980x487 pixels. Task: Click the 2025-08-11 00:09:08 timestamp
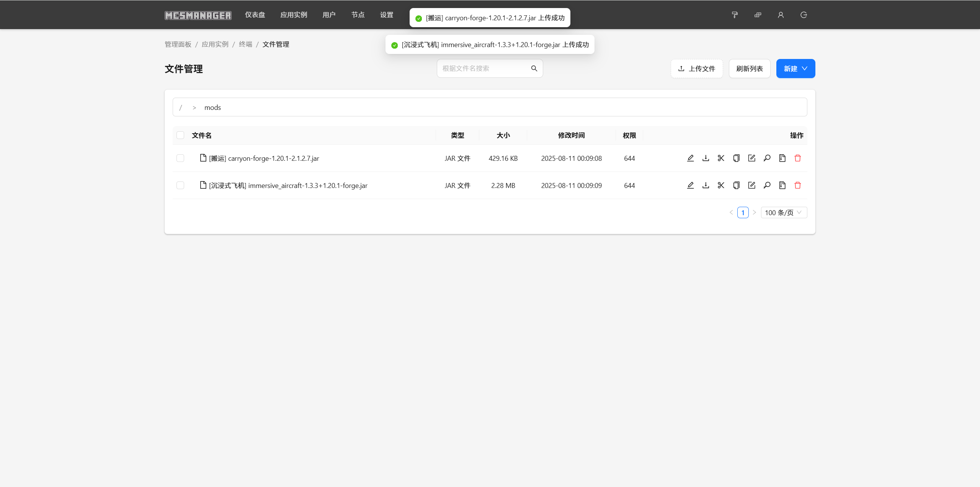tap(571, 159)
